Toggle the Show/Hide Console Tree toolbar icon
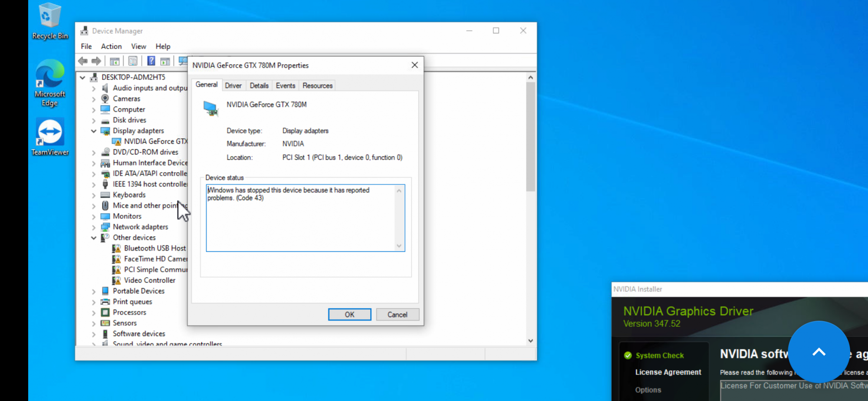 pos(115,61)
